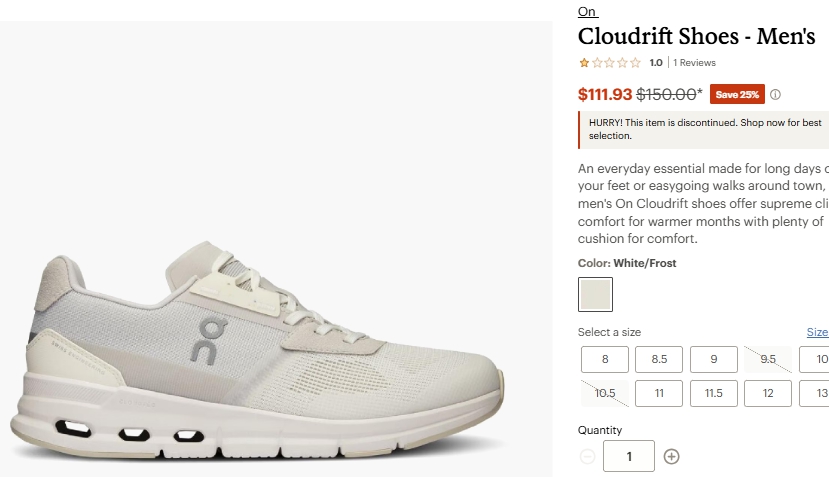The height and width of the screenshot is (477, 829).
Task: Choose size 8
Action: (605, 360)
